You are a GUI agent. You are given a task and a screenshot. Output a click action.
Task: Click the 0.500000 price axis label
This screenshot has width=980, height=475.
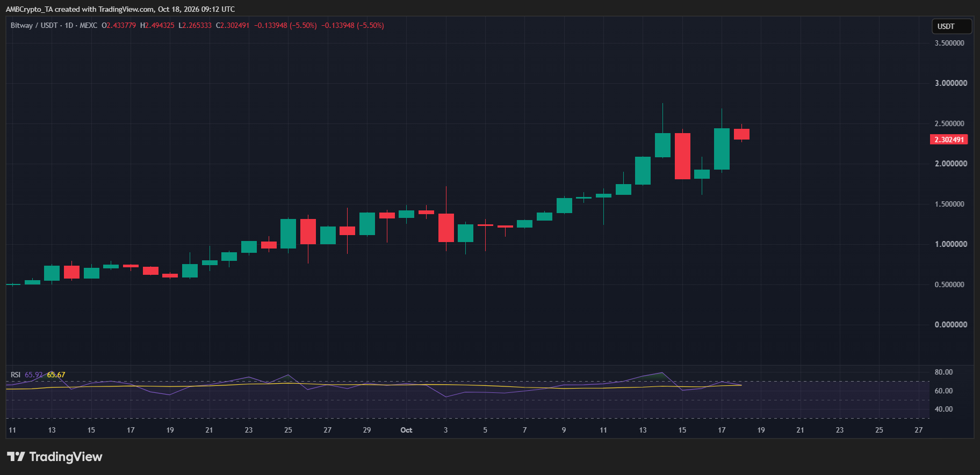coord(949,284)
